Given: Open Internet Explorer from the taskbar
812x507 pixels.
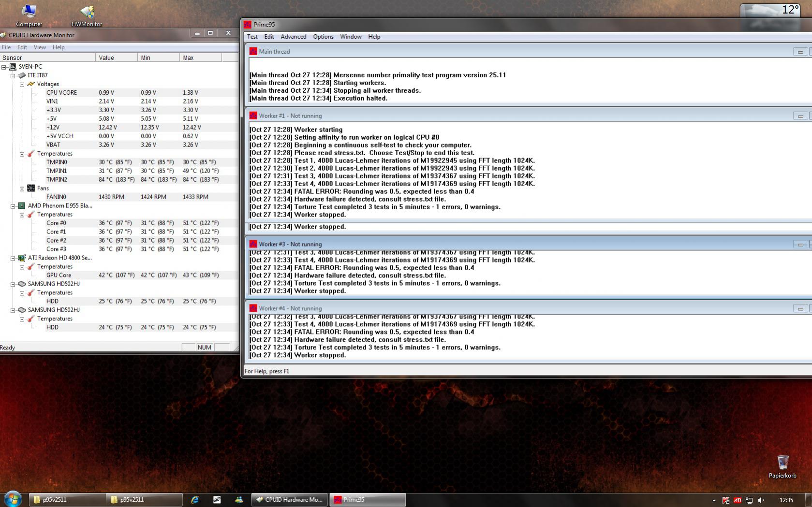Looking at the screenshot, I should tap(195, 500).
